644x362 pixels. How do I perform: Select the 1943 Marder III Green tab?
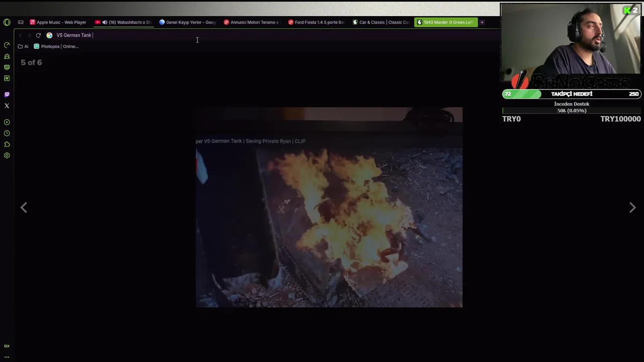(x=445, y=22)
